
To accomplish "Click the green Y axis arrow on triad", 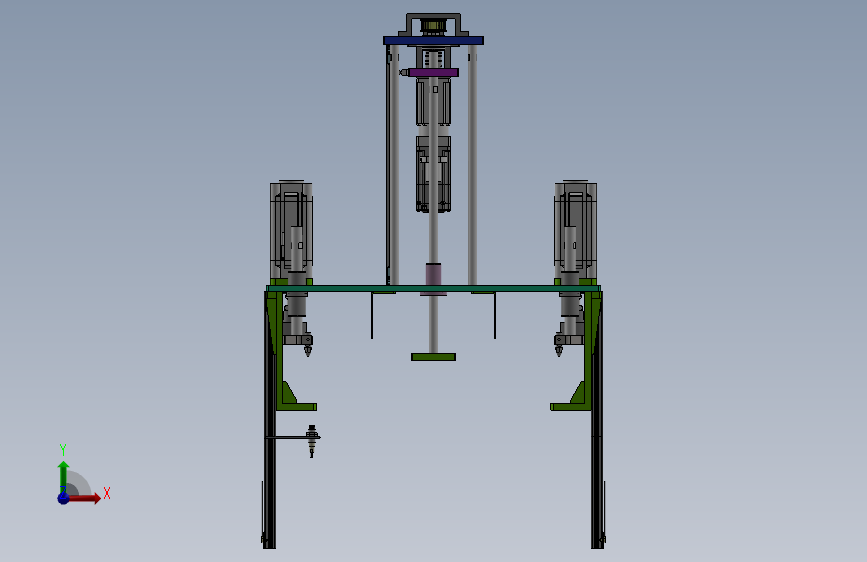I will (x=64, y=477).
